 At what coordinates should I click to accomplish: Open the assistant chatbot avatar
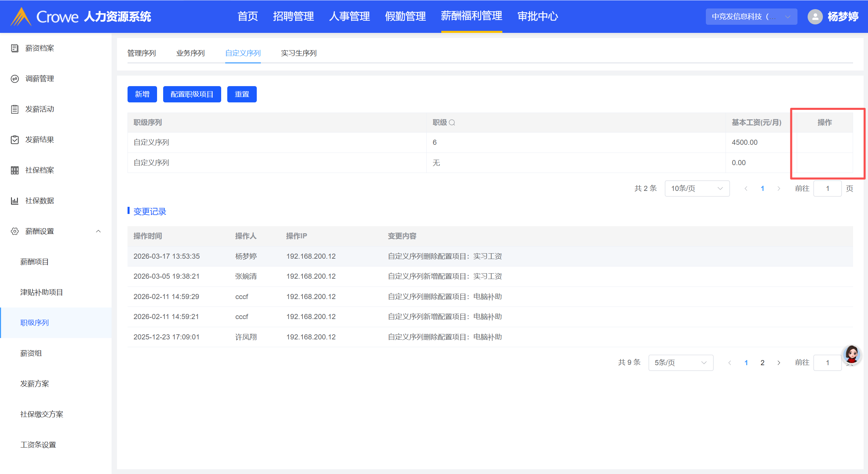852,355
